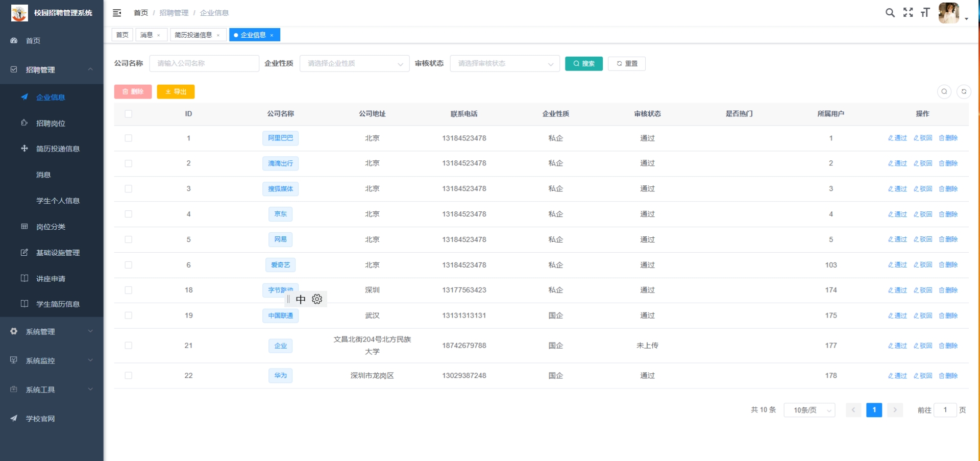Image resolution: width=980 pixels, height=461 pixels.
Task: Open 招聘岗位 in the sidebar
Action: tap(51, 124)
